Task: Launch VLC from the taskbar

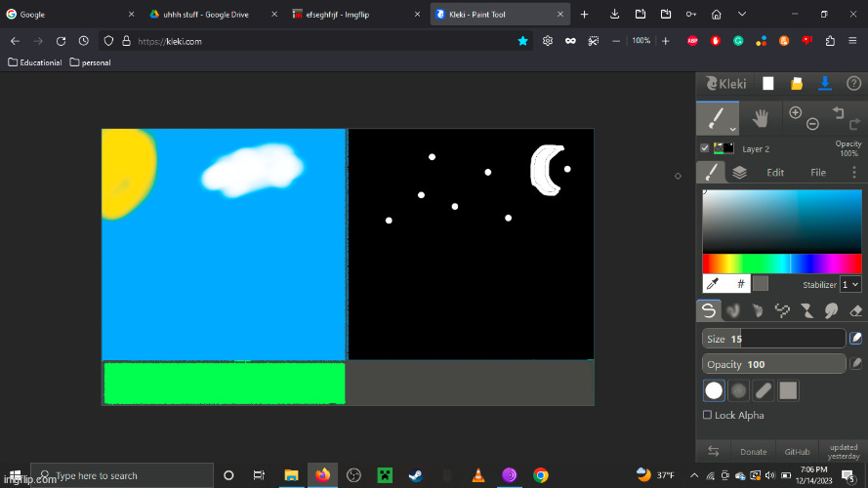Action: point(478,475)
